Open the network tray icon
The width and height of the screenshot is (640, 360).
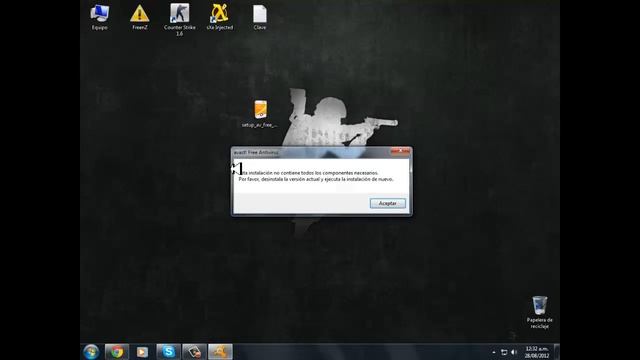tap(504, 352)
